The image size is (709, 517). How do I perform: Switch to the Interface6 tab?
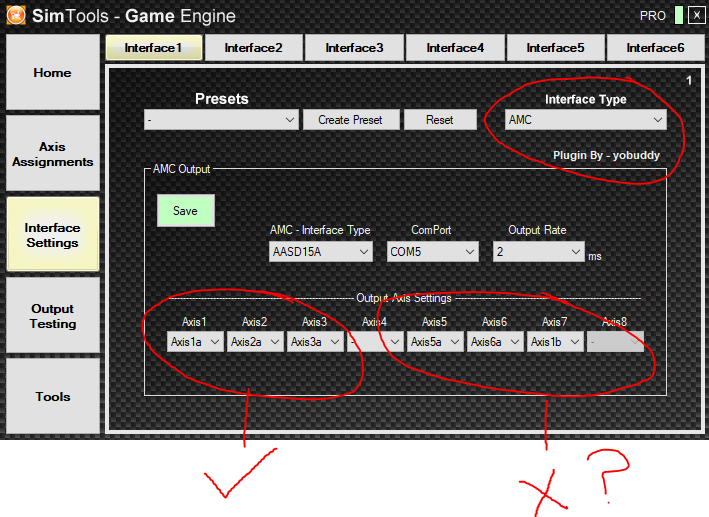pyautogui.click(x=655, y=47)
